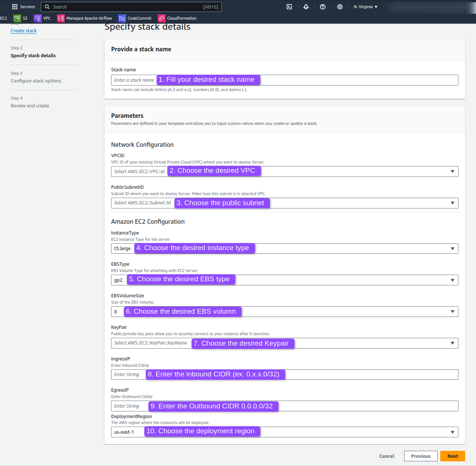The image size is (476, 466).
Task: Open the CloudFormation shortcut icon
Action: point(161,18)
